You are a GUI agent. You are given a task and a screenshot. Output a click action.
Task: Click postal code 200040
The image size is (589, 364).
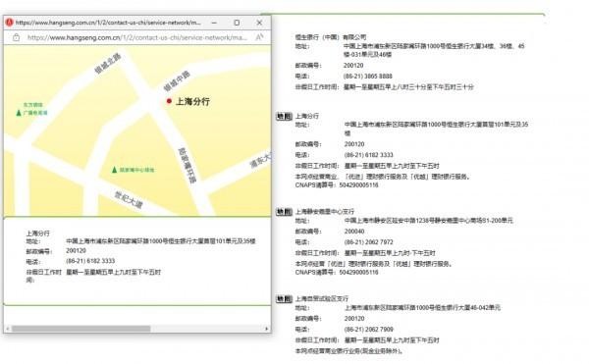coord(354,232)
